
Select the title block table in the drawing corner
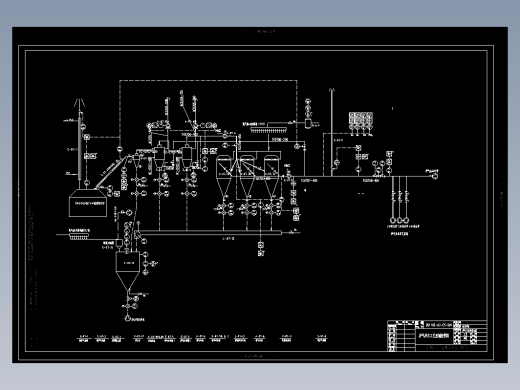(x=437, y=336)
